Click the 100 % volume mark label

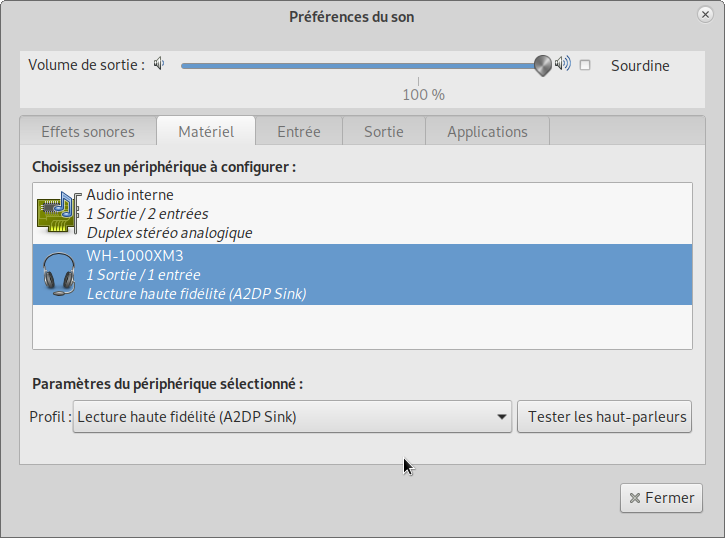tap(423, 95)
